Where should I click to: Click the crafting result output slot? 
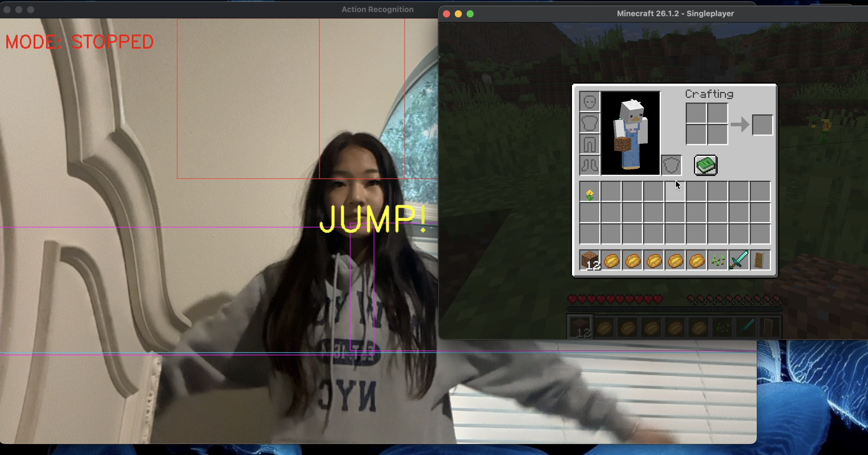pos(763,125)
